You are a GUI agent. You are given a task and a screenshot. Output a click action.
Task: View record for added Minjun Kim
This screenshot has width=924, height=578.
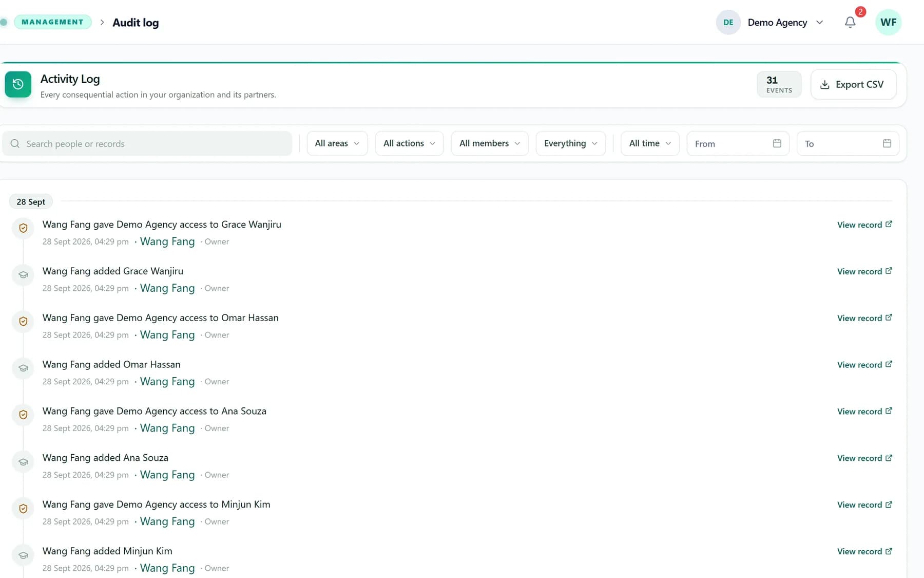[864, 552]
